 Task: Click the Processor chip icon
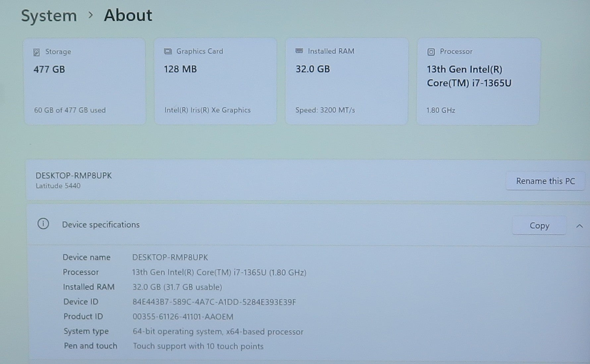coord(431,52)
